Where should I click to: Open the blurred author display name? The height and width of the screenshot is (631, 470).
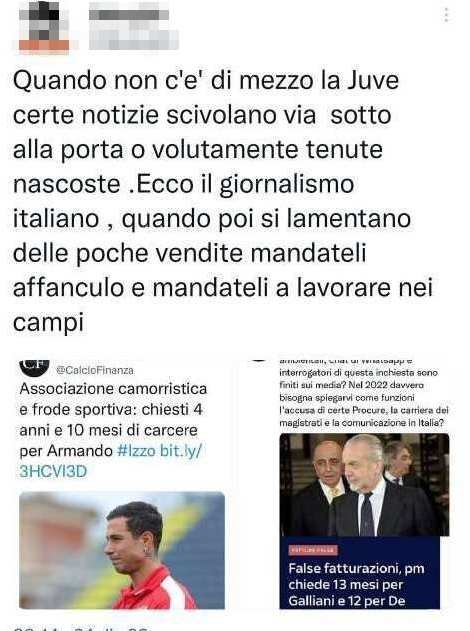pyautogui.click(x=129, y=15)
